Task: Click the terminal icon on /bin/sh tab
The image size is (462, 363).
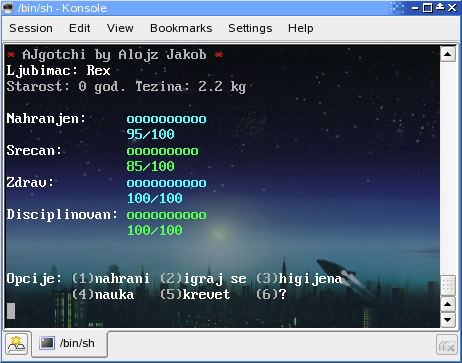Action: pyautogui.click(x=47, y=343)
